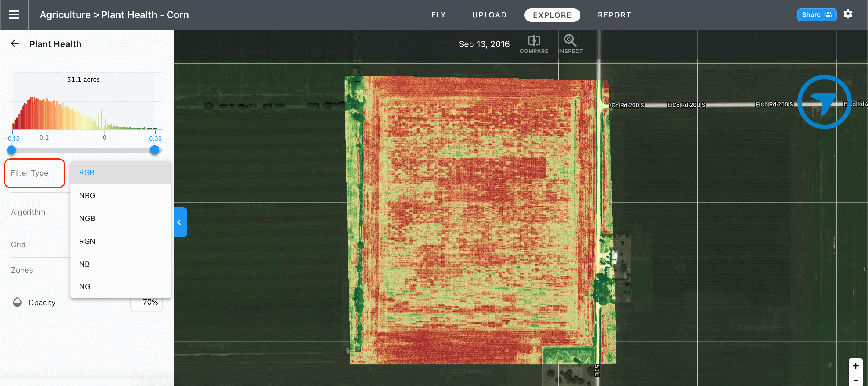Screen dimensions: 868x386
Task: Collapse the sidebar with blue chevron
Action: click(x=180, y=222)
